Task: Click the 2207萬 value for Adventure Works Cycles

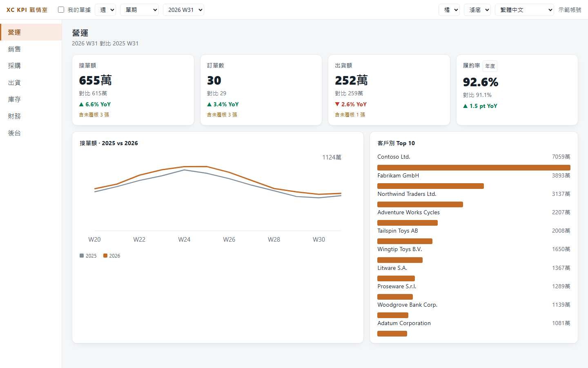Action: pos(561,212)
